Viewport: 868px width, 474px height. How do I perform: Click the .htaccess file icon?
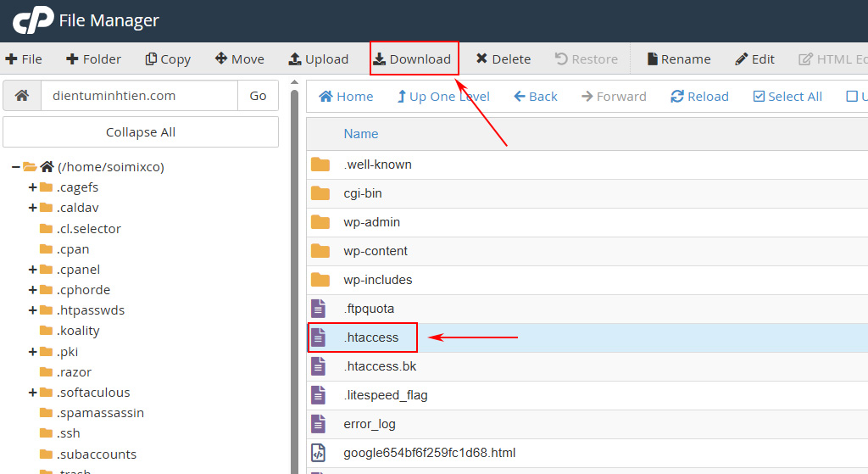319,337
